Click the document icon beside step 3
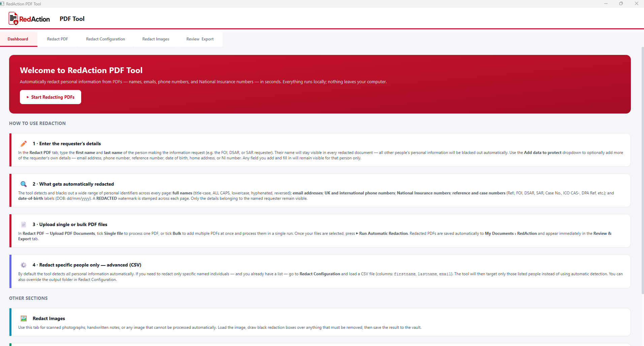The height and width of the screenshot is (346, 644). pyautogui.click(x=24, y=224)
